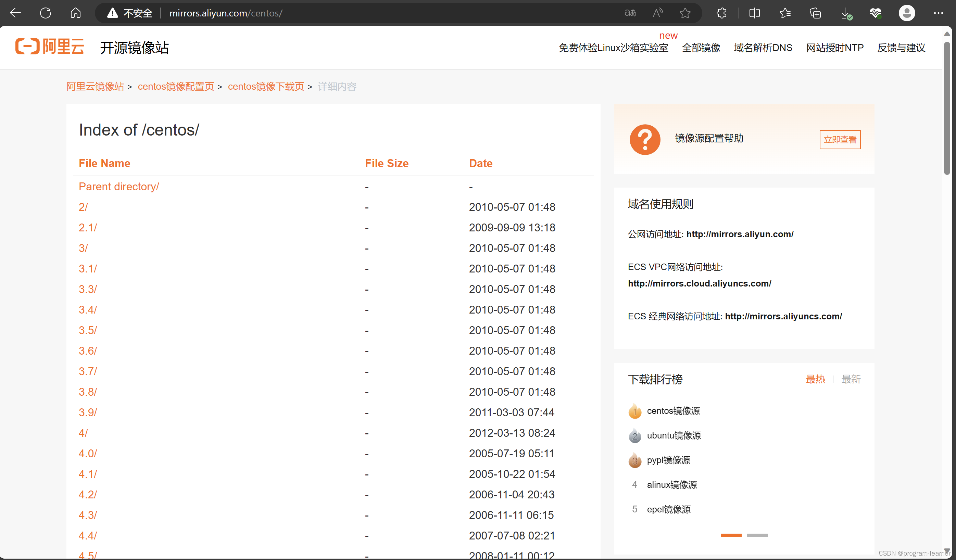This screenshot has width=956, height=560.
Task: Click the File Name column header
Action: (x=104, y=163)
